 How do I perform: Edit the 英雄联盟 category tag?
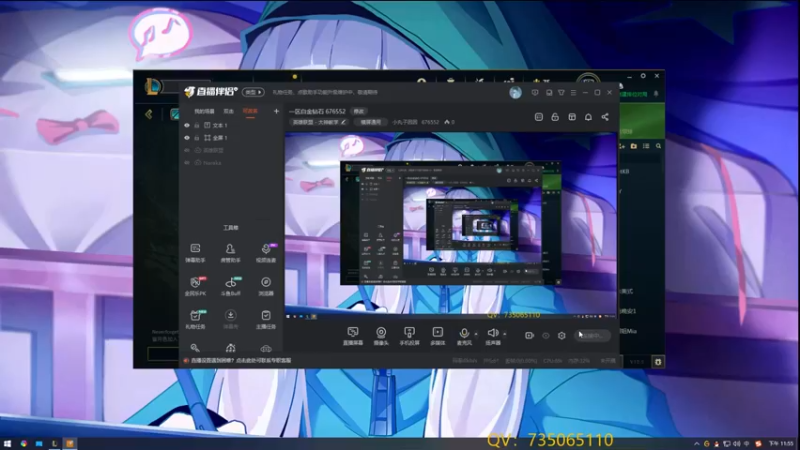319,122
